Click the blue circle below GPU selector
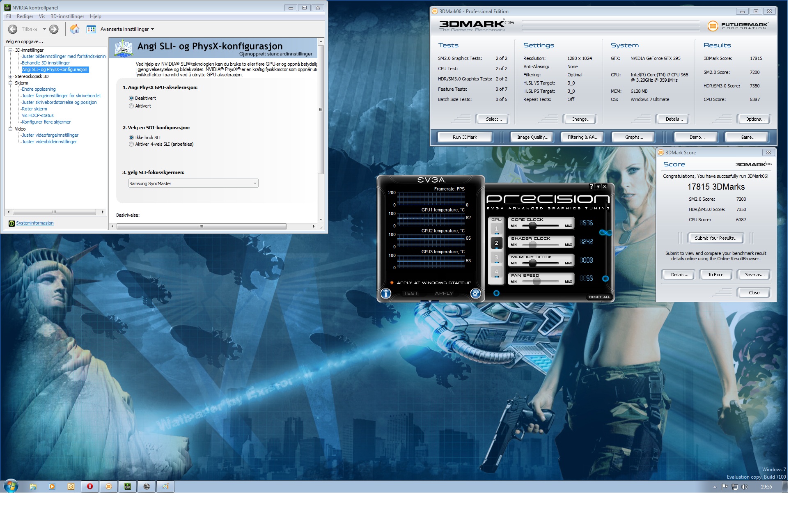The image size is (798, 532). point(496,293)
